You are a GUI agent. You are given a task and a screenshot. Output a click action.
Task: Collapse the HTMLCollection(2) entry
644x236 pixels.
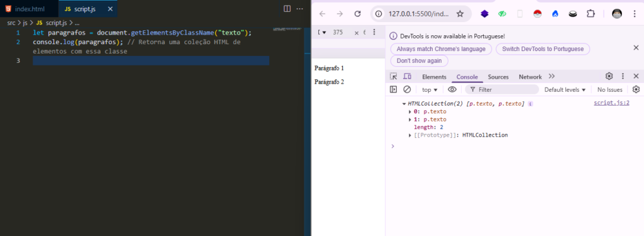point(404,104)
